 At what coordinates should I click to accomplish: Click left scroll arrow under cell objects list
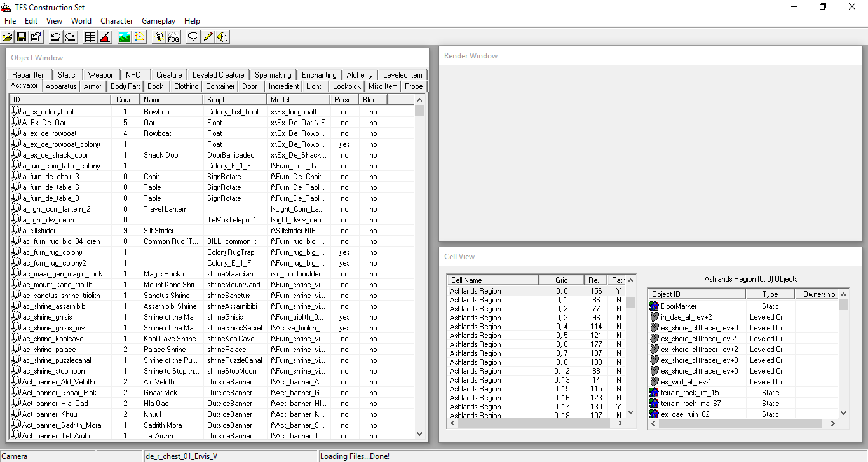(654, 423)
